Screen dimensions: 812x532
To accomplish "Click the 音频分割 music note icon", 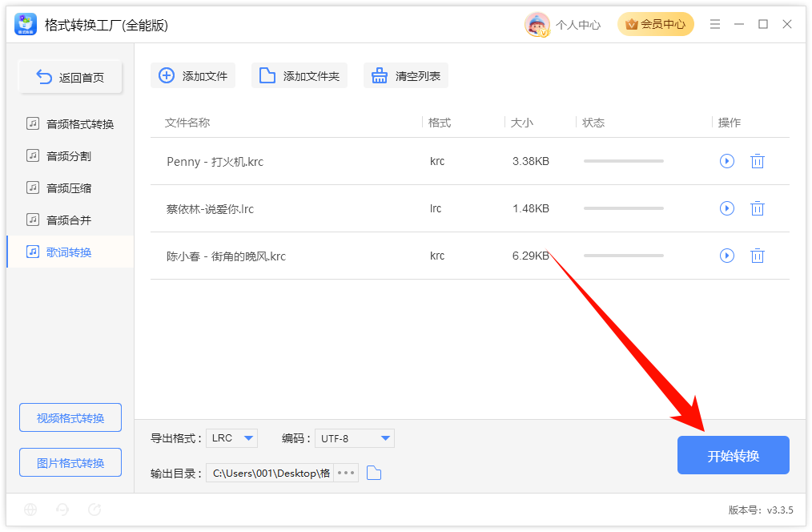I will (33, 155).
